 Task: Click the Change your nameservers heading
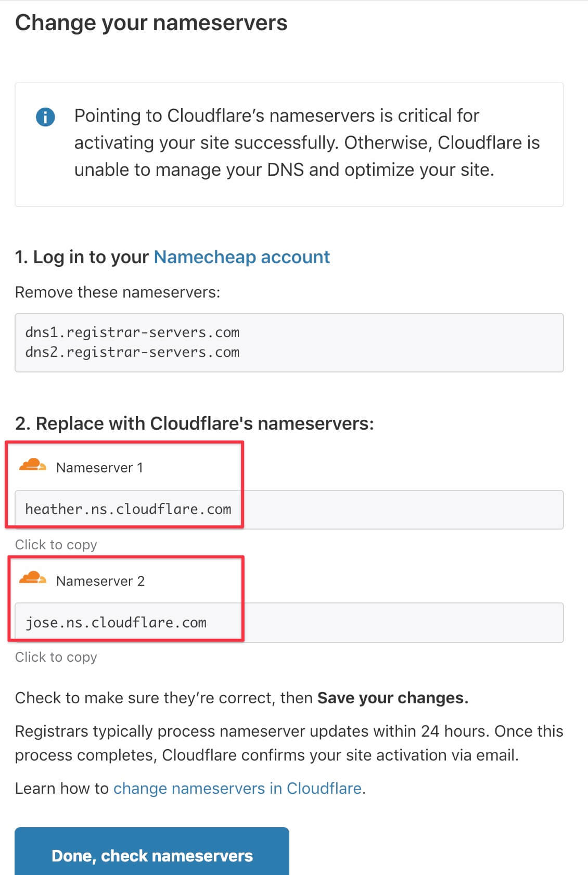[151, 23]
